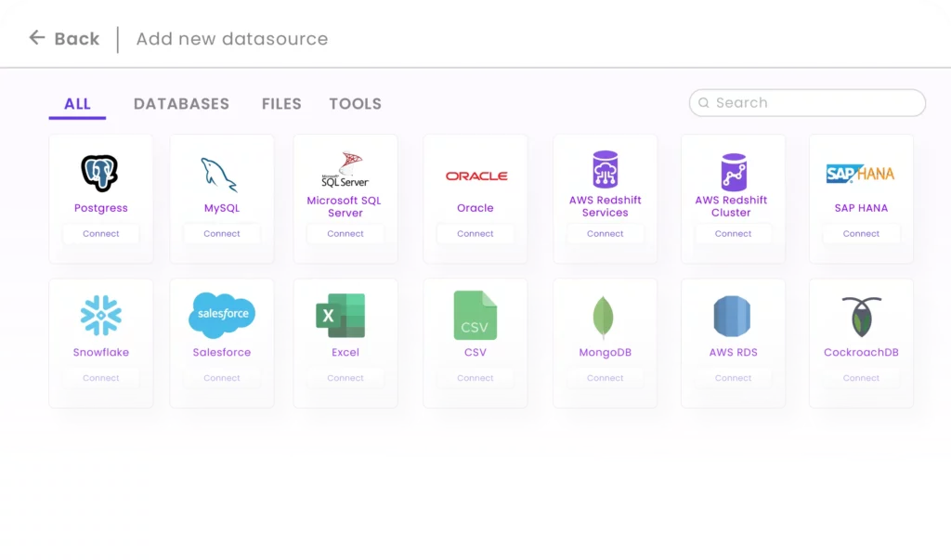951x560 pixels.
Task: Click the Oracle red logo
Action: coord(475,176)
